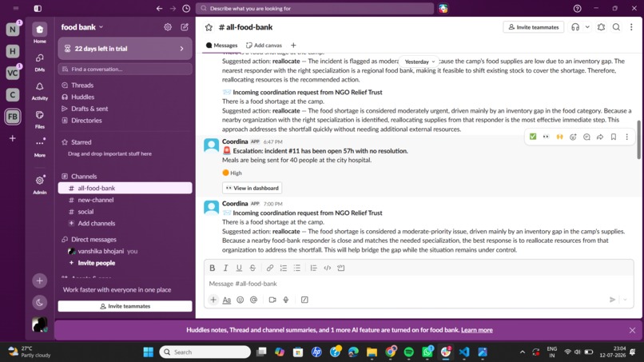Toggle dark mode moon icon
The image size is (644, 362).
[x=39, y=303]
